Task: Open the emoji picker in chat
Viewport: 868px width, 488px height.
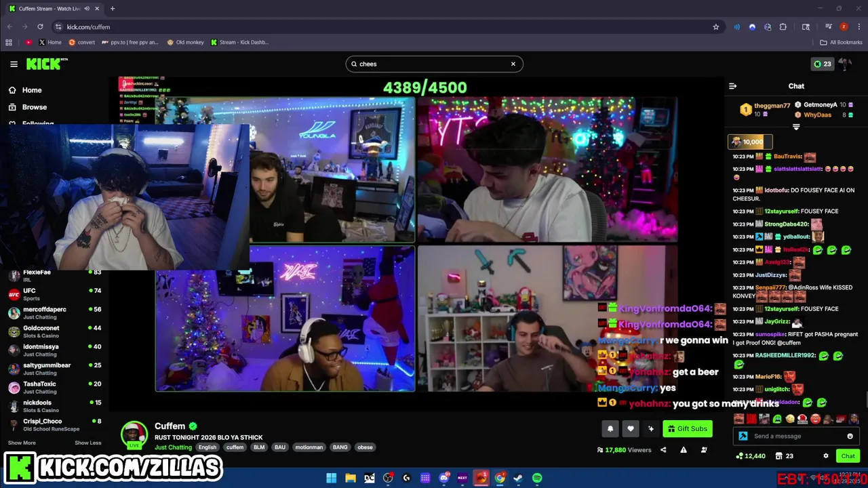Action: (x=850, y=436)
